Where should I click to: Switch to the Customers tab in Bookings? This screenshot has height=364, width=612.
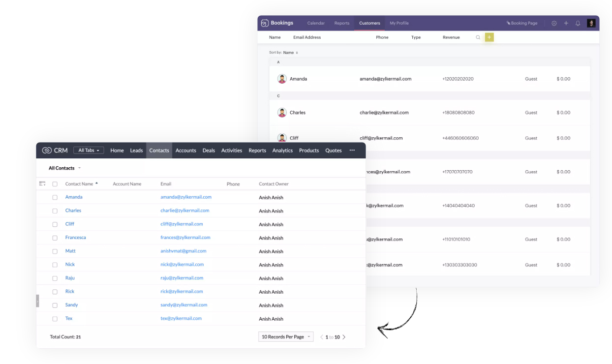[x=369, y=23]
